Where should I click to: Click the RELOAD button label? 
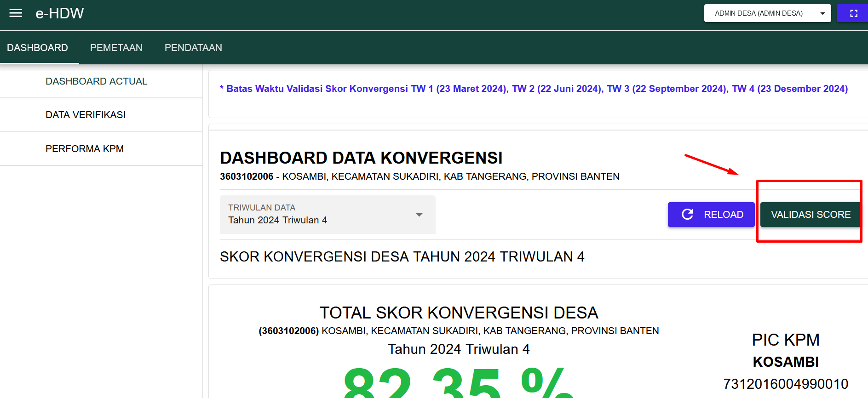click(723, 215)
